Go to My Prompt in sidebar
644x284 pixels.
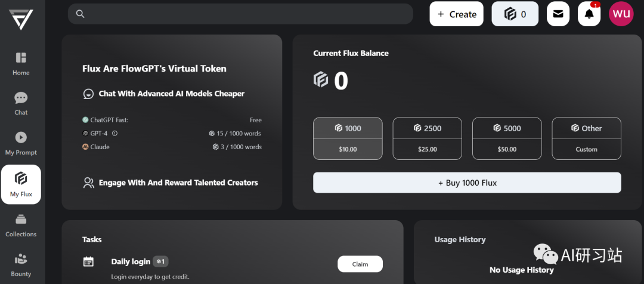[x=21, y=143]
